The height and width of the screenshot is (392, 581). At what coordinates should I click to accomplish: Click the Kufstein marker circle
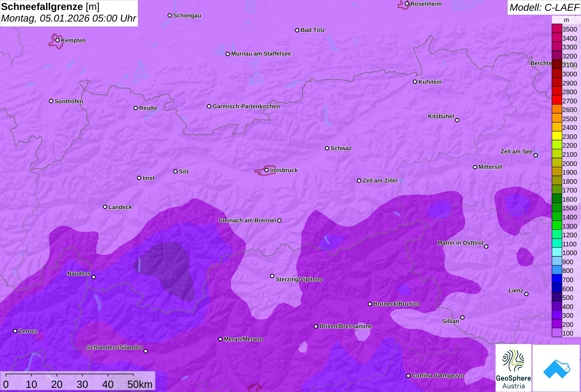415,82
